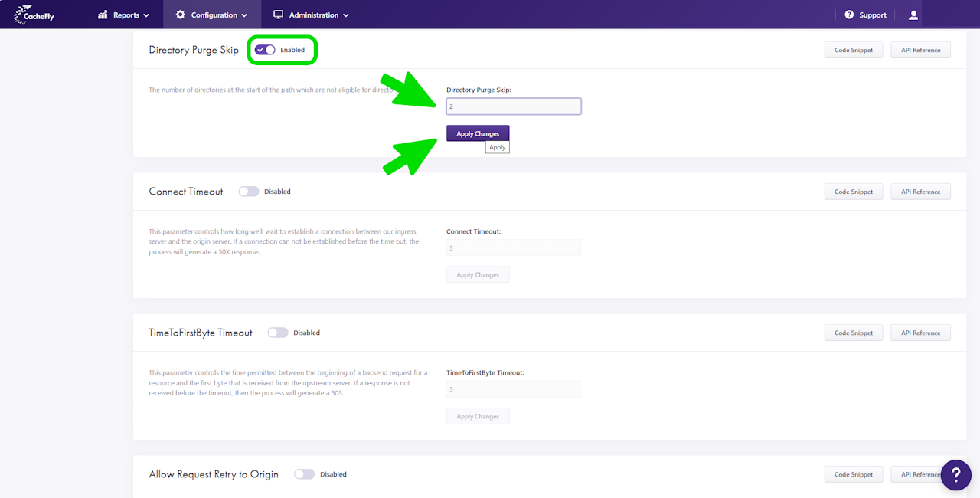Expand the Reports dropdown chevron
The width and height of the screenshot is (980, 498).
pyautogui.click(x=146, y=15)
